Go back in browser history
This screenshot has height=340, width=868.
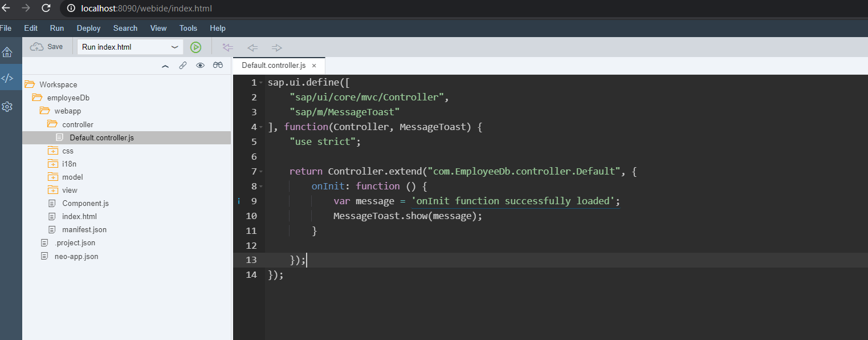coord(6,8)
